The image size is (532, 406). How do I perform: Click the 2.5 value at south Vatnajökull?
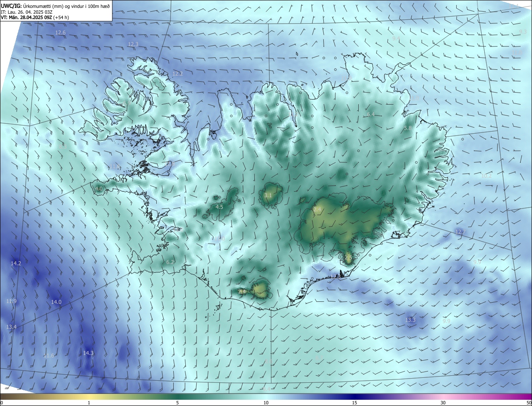point(348,257)
